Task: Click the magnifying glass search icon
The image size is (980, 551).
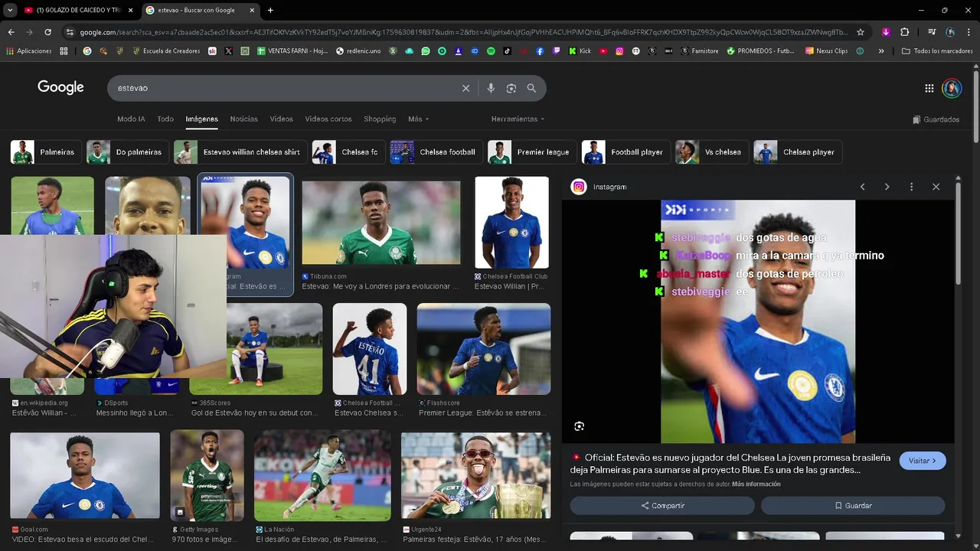Action: pyautogui.click(x=531, y=88)
